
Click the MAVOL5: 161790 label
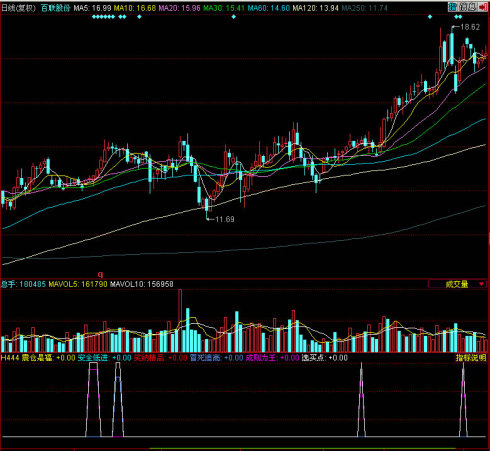pos(78,284)
